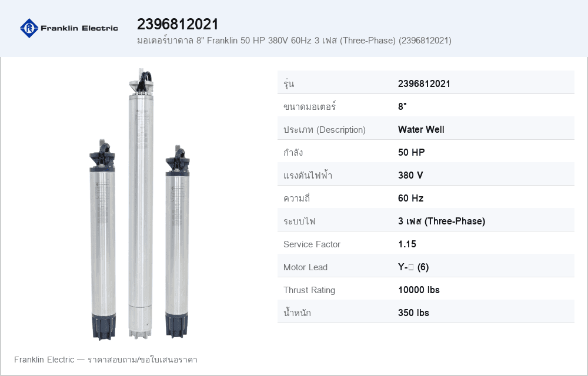Select the motor size value 8"
The height and width of the screenshot is (376, 588).
[402, 106]
